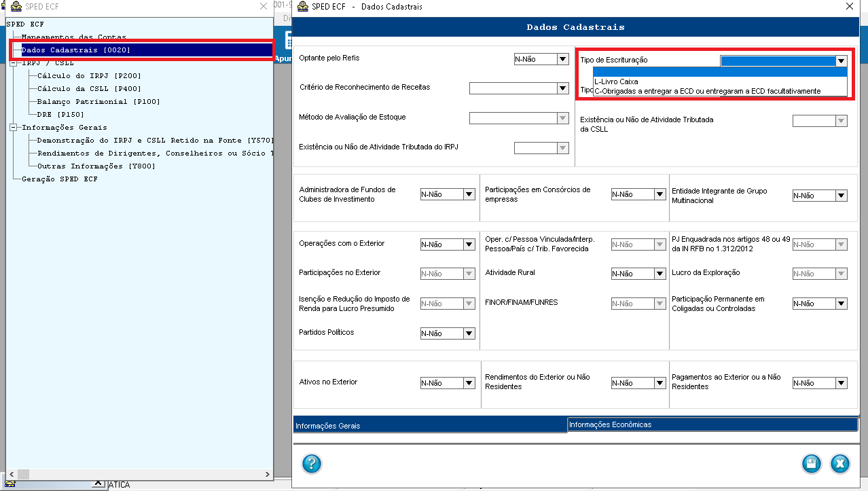Open Administradora de Fundos dropdown
The height and width of the screenshot is (491, 868).
[469, 194]
